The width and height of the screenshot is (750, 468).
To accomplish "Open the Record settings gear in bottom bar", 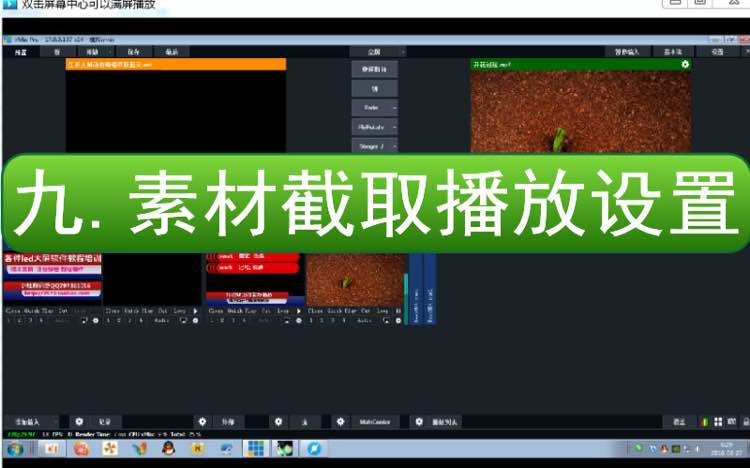I will [x=79, y=422].
